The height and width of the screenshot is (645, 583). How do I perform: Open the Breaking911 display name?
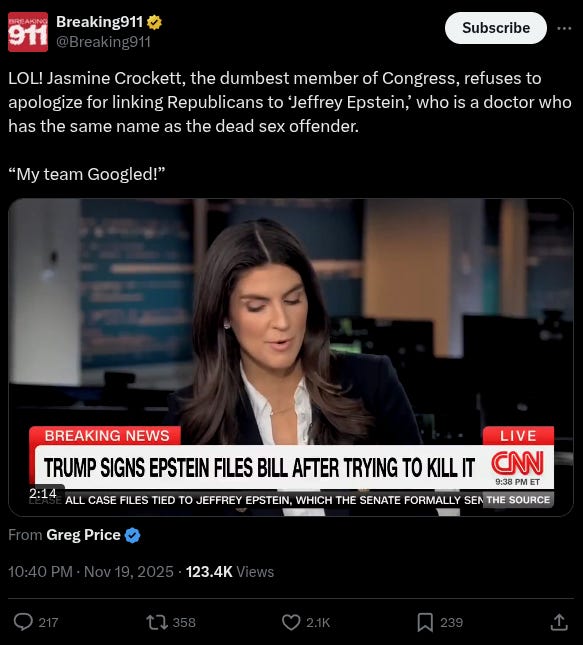pos(100,22)
